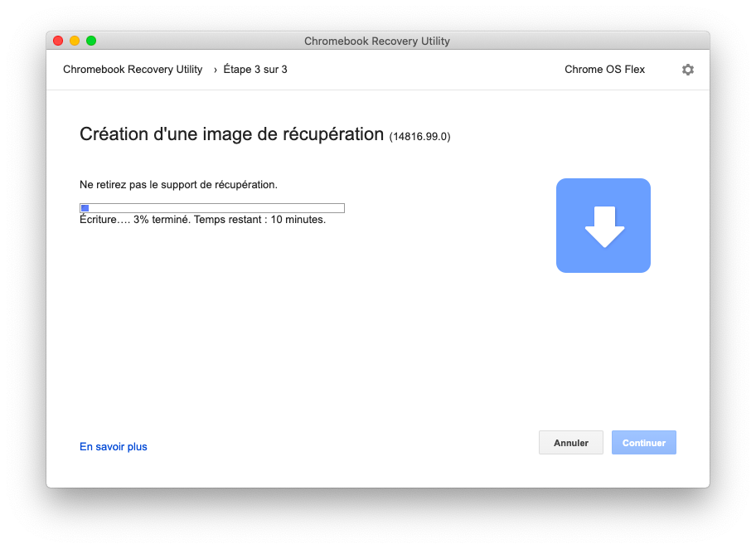Click the window title bar text
Image resolution: width=756 pixels, height=549 pixels.
377,41
